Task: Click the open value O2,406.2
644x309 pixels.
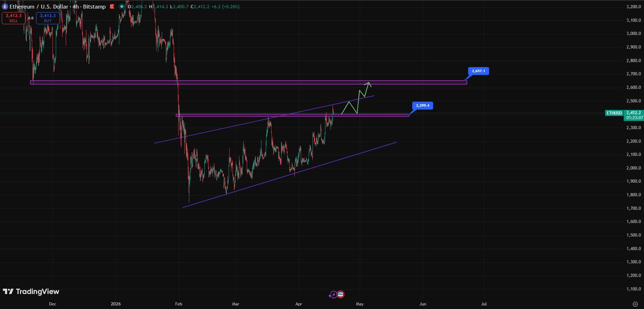Action: pyautogui.click(x=137, y=7)
